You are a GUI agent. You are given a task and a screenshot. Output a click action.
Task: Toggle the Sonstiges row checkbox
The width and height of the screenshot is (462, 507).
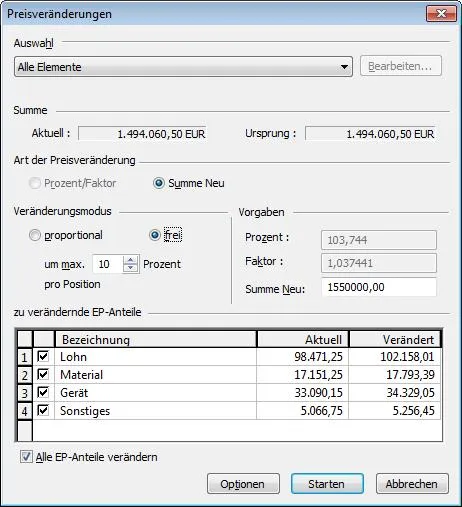pos(43,410)
